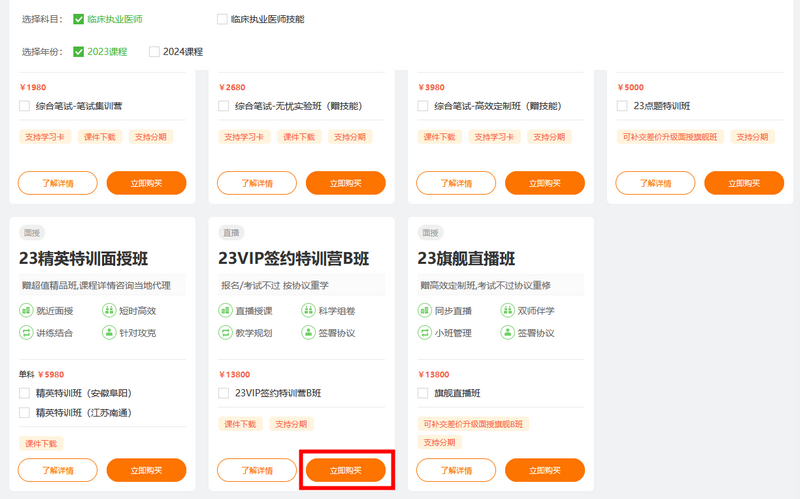Enable the 2024课程 year checkbox
Screen dimensions: 800x499
point(154,52)
